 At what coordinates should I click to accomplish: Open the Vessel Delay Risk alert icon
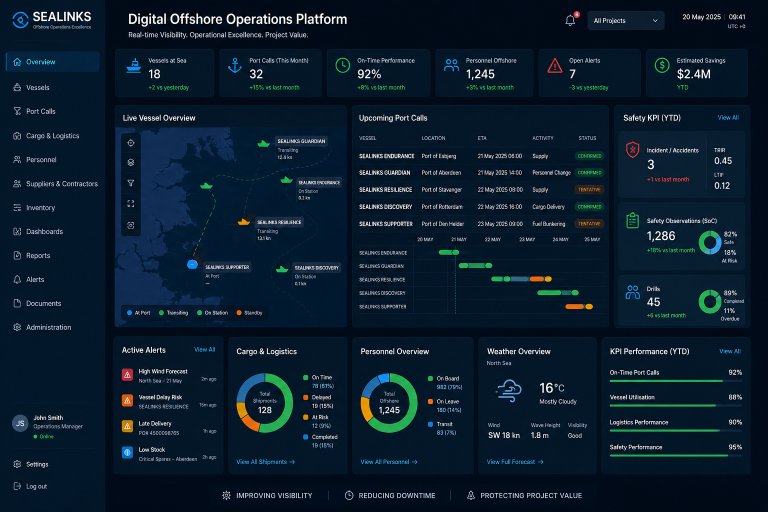tap(127, 401)
